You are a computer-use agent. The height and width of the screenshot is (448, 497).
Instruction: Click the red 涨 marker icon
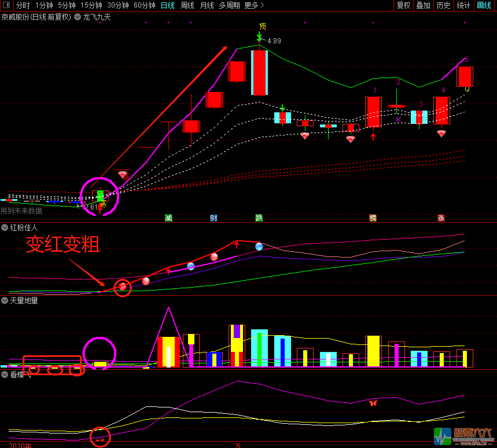point(441,218)
